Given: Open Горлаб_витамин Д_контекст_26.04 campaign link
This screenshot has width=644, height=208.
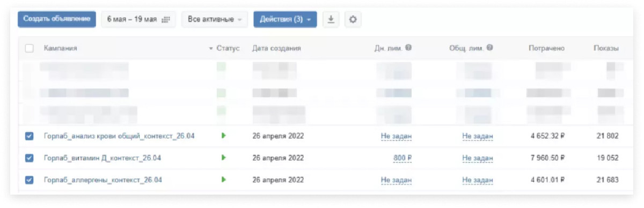Looking at the screenshot, I should point(103,158).
